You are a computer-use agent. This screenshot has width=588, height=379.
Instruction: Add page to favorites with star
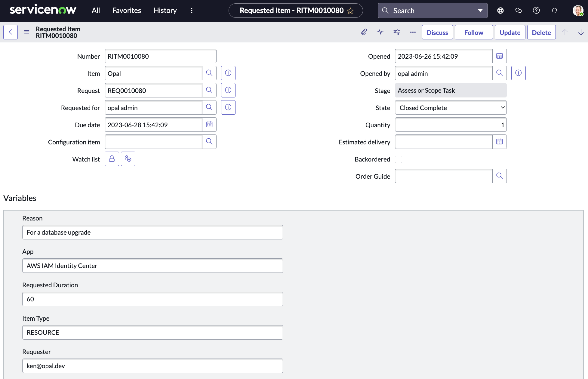point(350,11)
